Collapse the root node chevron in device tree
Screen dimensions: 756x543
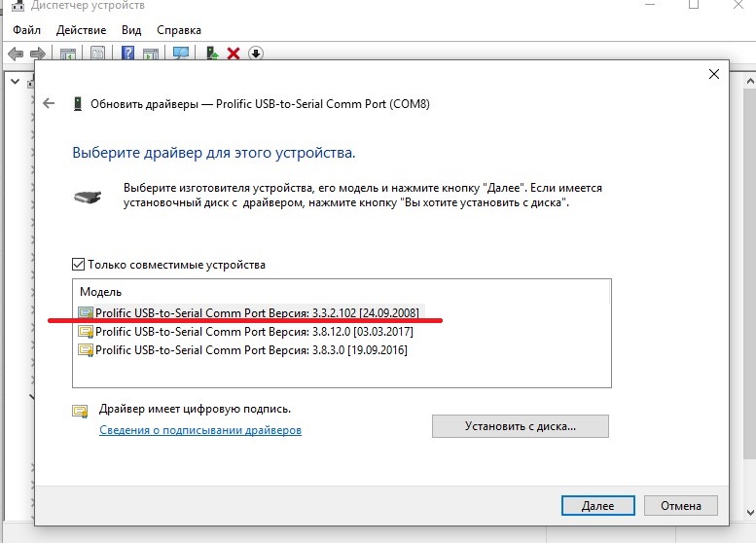point(15,82)
